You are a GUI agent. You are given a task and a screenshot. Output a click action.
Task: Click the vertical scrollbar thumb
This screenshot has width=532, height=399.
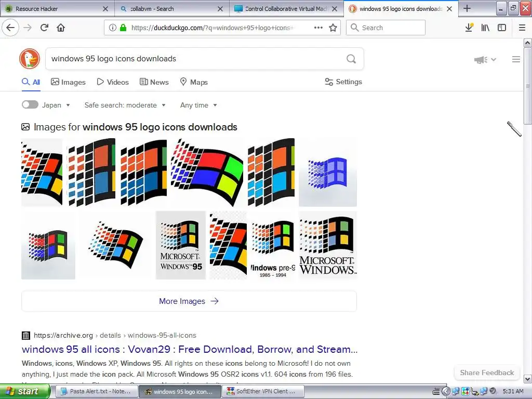click(528, 86)
